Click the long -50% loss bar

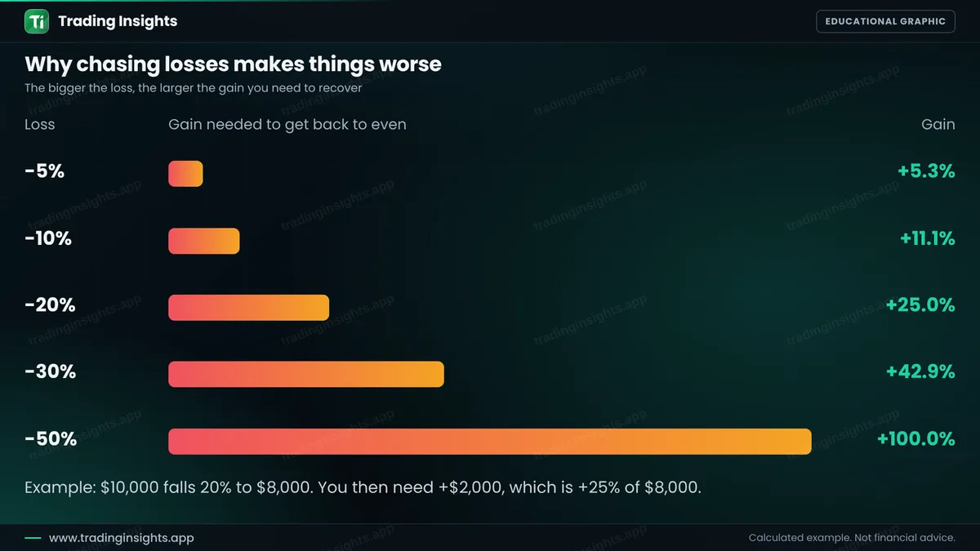[x=490, y=442]
